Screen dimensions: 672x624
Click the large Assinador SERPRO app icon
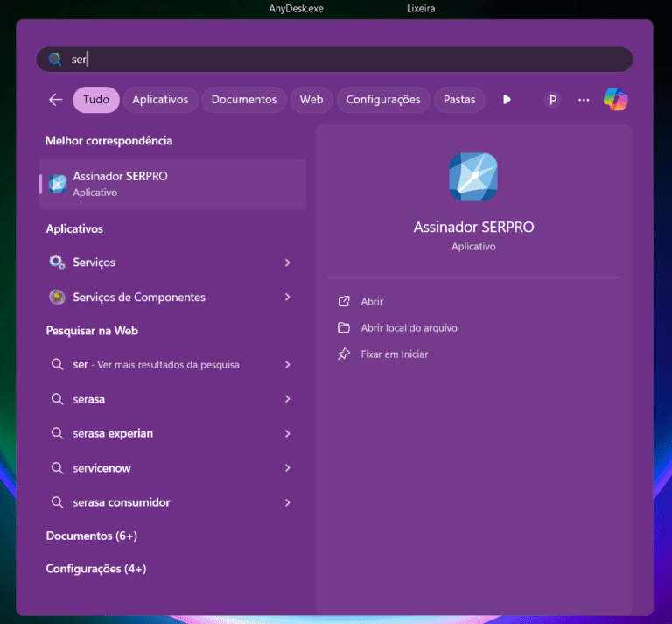click(473, 177)
